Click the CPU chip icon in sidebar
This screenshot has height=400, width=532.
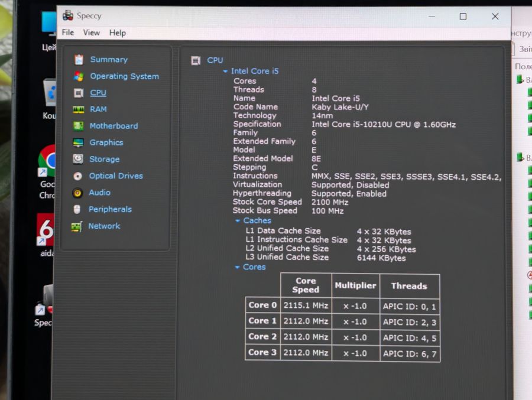79,93
